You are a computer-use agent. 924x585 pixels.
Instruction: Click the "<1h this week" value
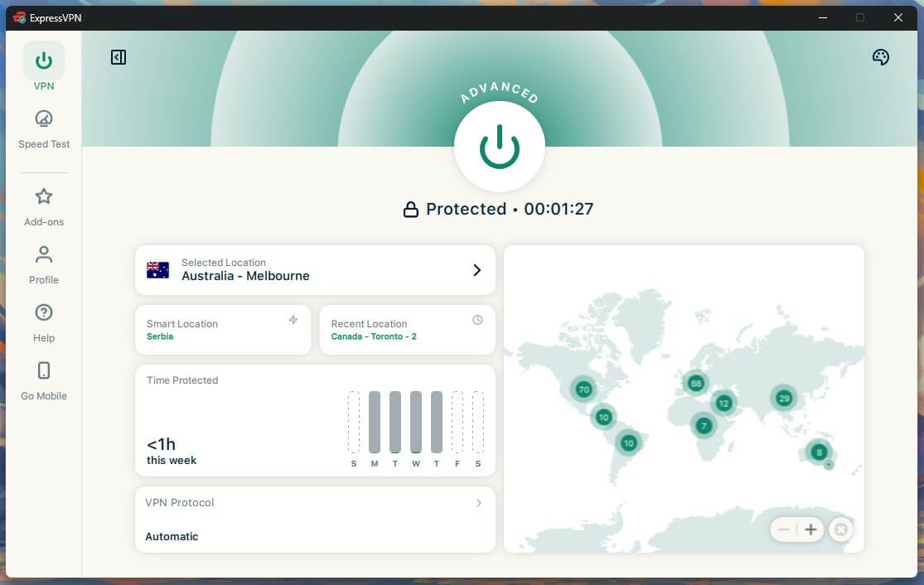pos(172,452)
